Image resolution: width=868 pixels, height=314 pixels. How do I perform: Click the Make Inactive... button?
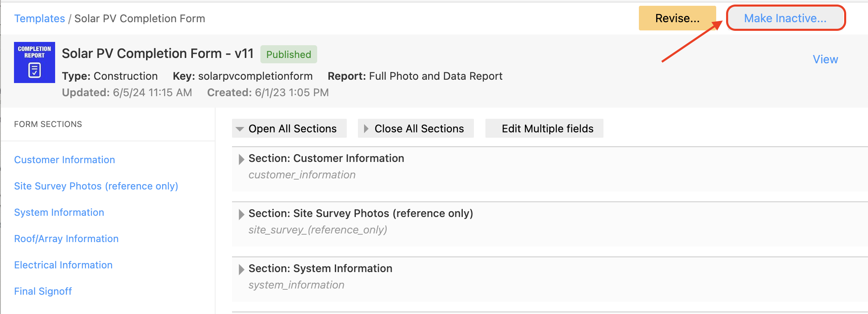tap(785, 18)
